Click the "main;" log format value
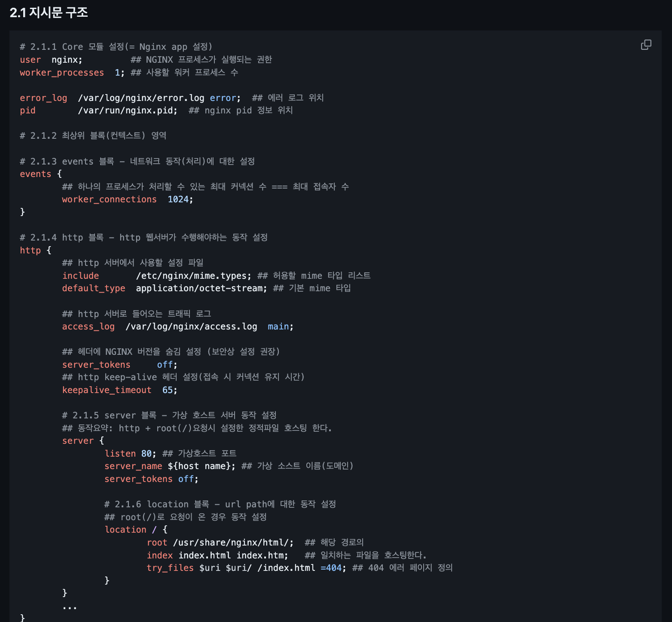672x622 pixels. coord(281,326)
